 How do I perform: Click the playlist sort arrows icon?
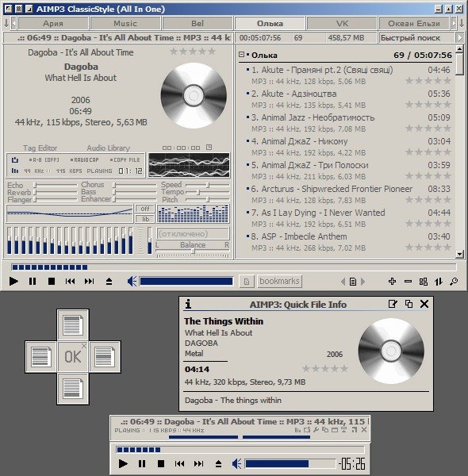coord(439,282)
